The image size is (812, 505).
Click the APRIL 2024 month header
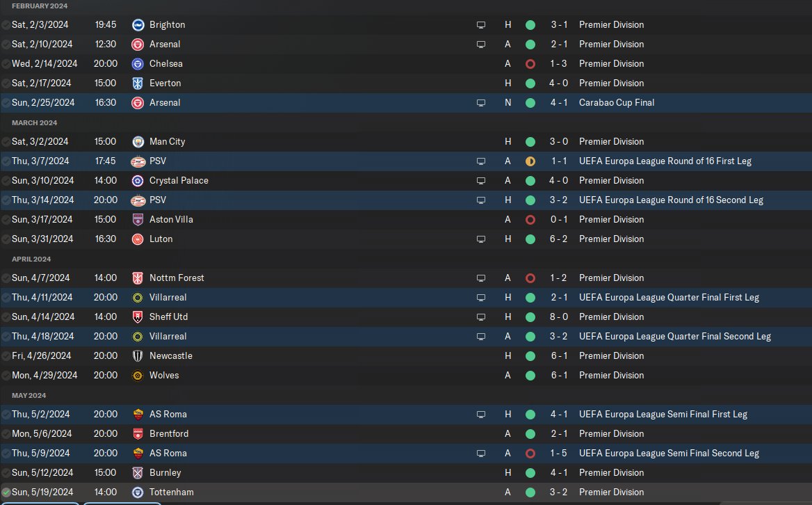pos(31,259)
